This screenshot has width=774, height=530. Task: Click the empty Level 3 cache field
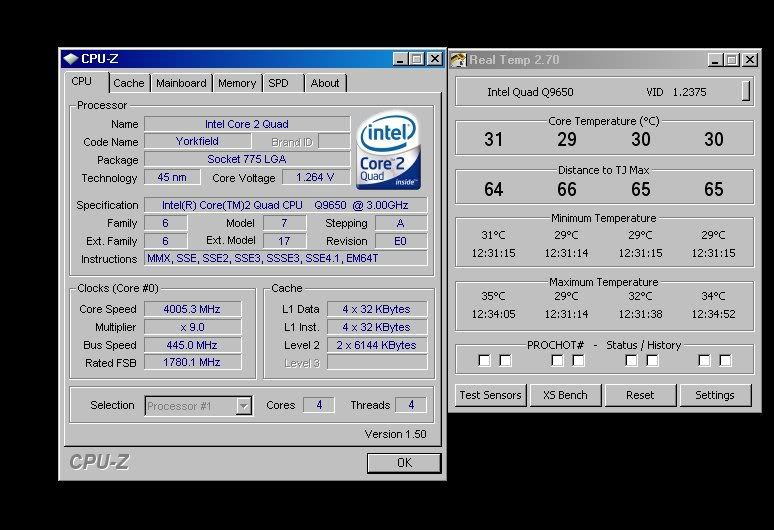(377, 363)
